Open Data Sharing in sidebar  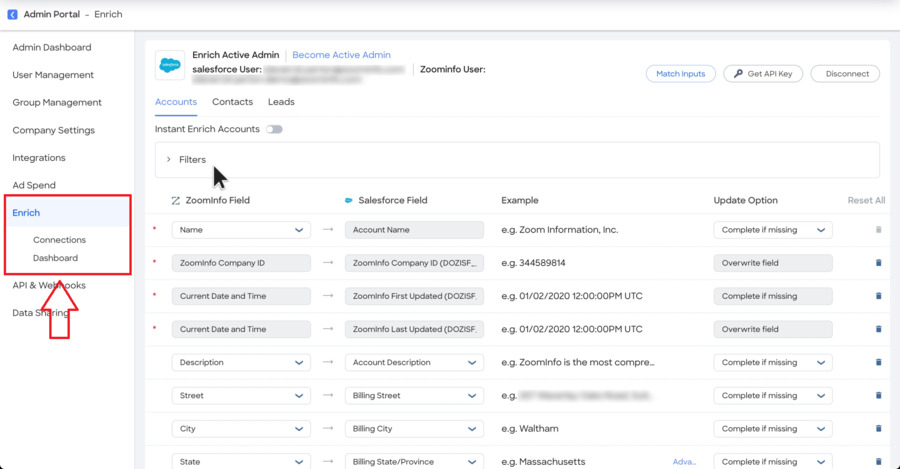click(x=40, y=313)
